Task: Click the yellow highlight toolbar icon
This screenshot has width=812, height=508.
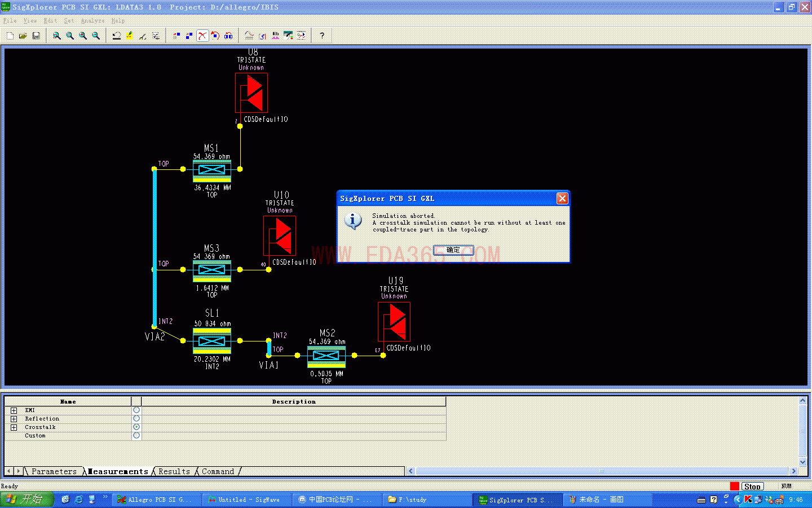Action: point(130,36)
